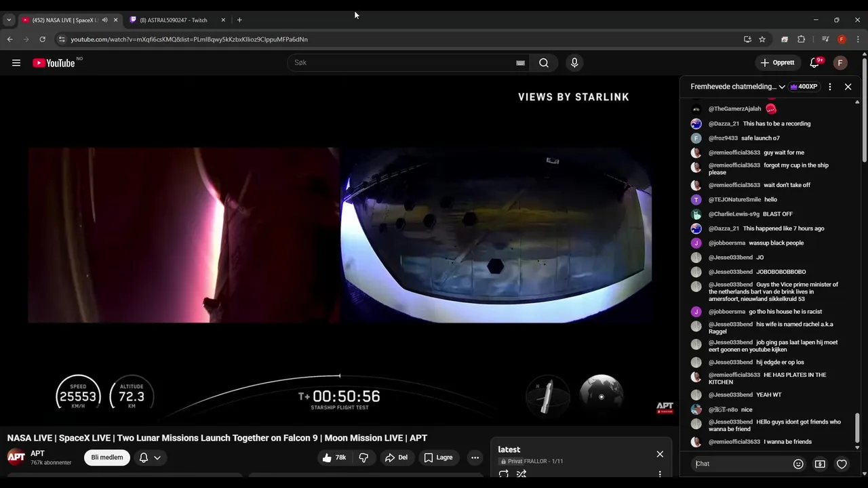Open Chrome three-dot menu
The image size is (868, 488).
coord(858,39)
